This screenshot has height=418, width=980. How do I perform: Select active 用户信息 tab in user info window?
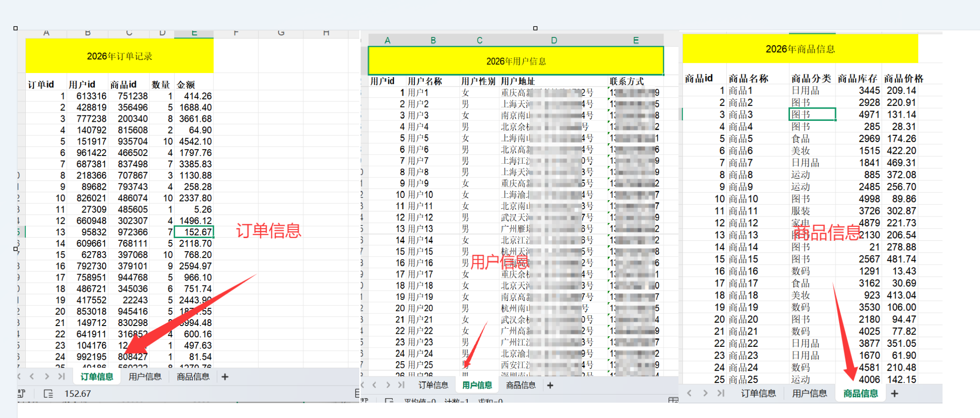[x=477, y=385]
